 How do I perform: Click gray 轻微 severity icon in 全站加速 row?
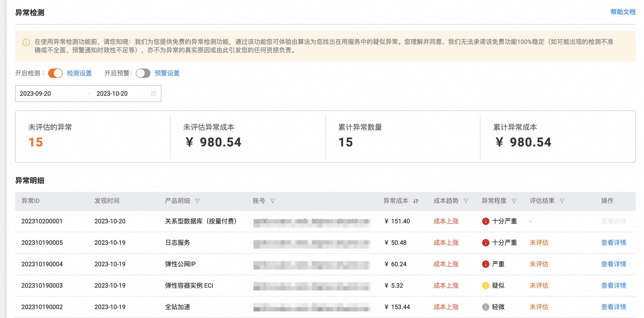(485, 307)
